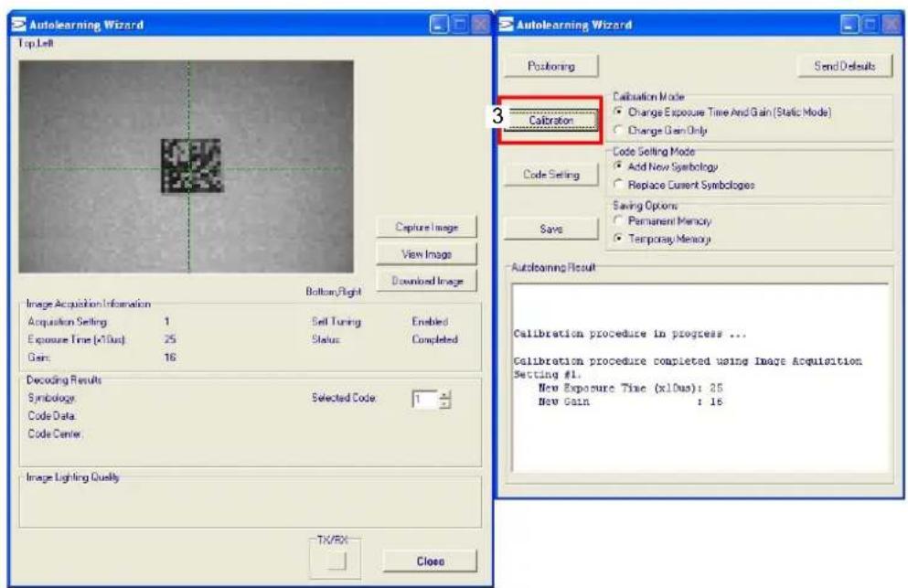Click the Positioning button

pyautogui.click(x=550, y=66)
